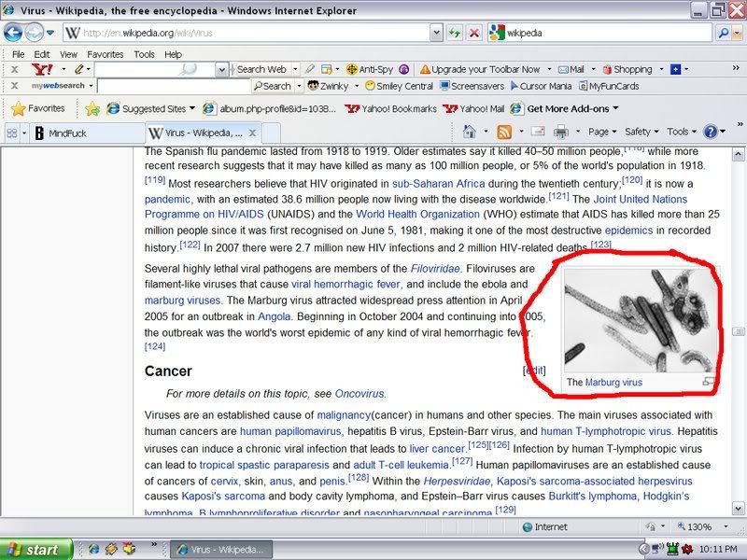The width and height of the screenshot is (747, 560).
Task: Open the Safety menu dropdown
Action: click(641, 132)
